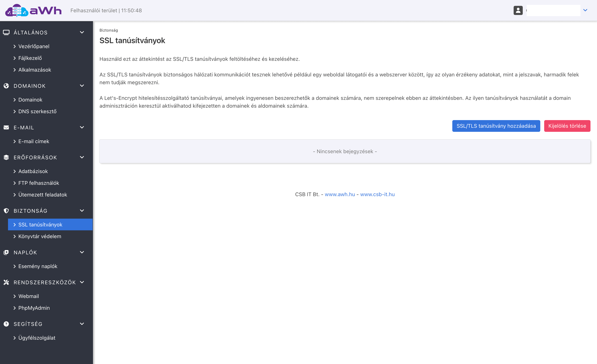Image resolution: width=597 pixels, height=364 pixels.
Task: Click the user profile avatar icon
Action: [518, 10]
